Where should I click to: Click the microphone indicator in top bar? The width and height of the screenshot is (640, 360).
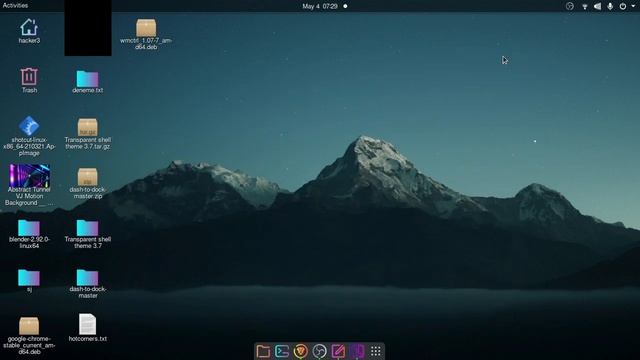click(610, 6)
